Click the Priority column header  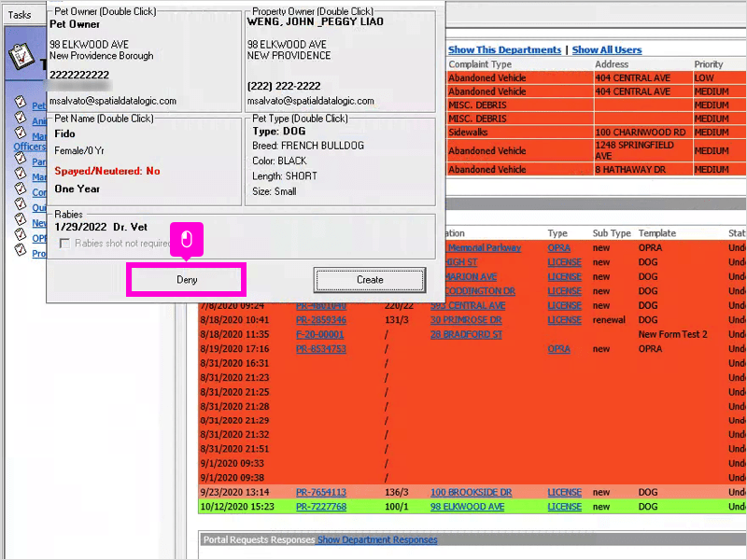(x=709, y=64)
